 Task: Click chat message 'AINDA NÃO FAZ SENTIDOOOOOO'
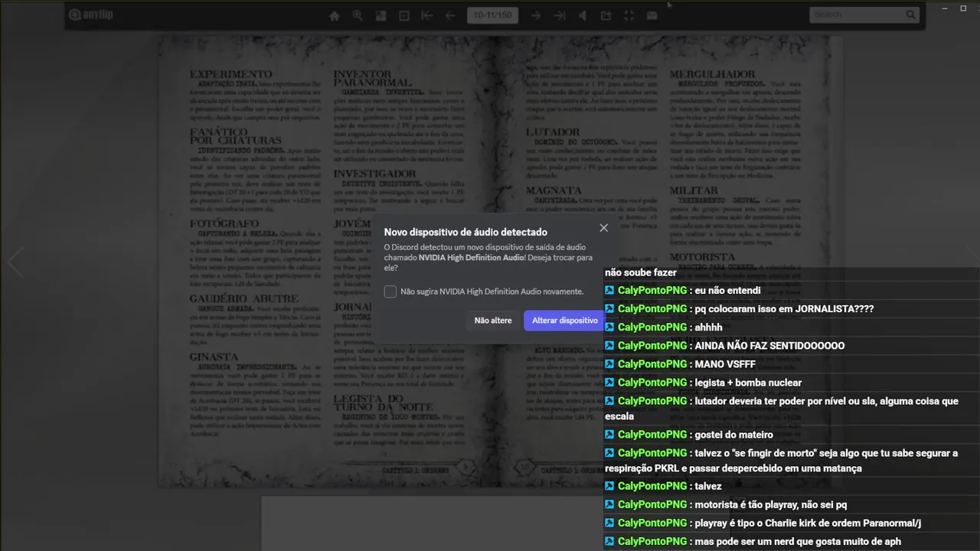[769, 346]
